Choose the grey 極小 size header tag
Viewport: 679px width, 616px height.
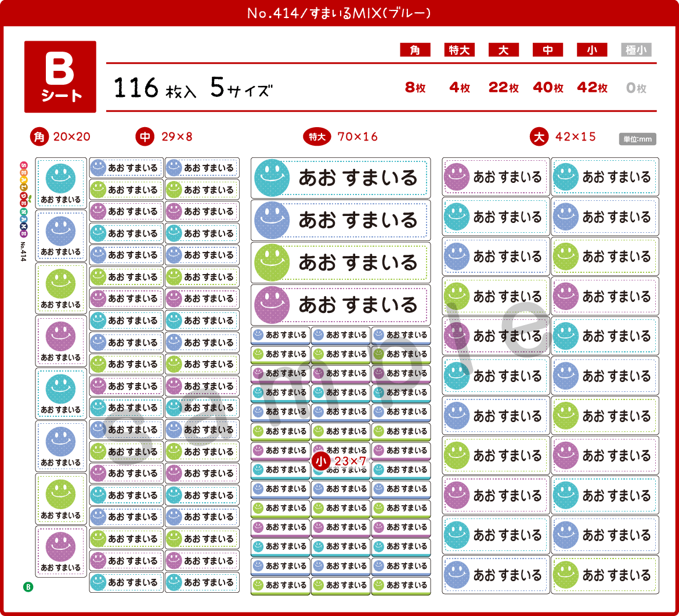pos(636,51)
